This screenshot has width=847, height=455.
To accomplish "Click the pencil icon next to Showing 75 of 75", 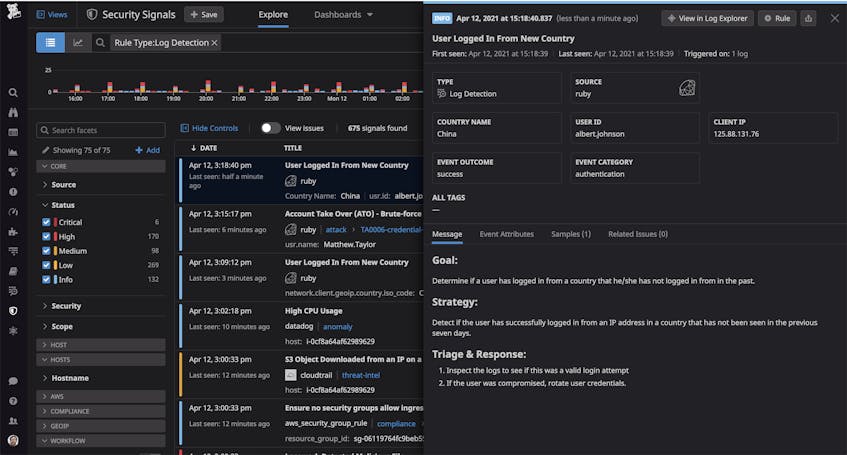I will coord(45,150).
